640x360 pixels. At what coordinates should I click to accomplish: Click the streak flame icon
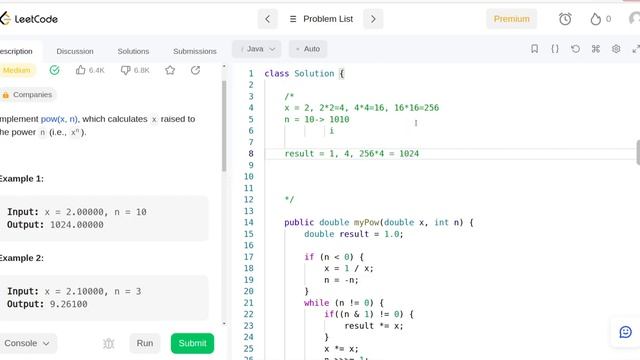(596, 19)
